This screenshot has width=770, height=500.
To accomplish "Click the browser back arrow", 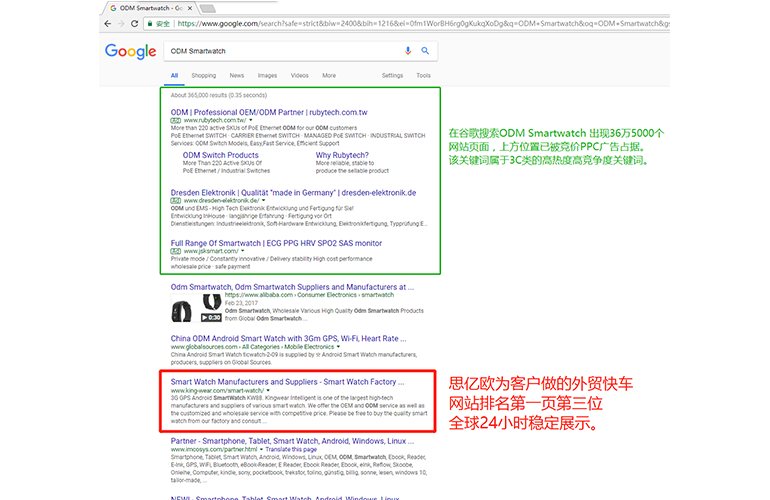I will [108, 21].
